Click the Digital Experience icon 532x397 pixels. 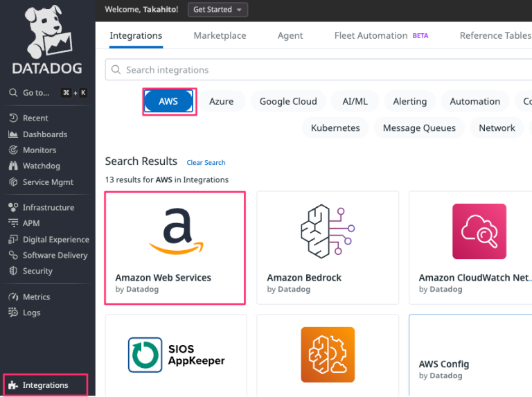coord(13,240)
